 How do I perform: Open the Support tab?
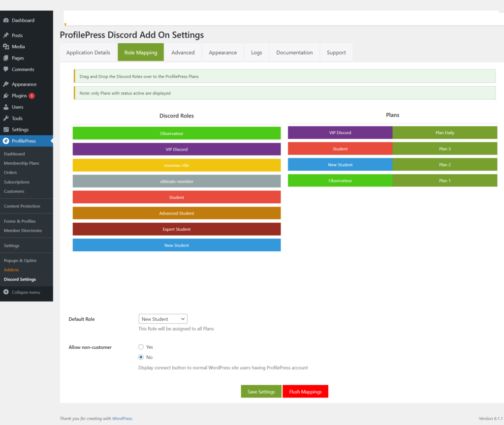click(336, 52)
